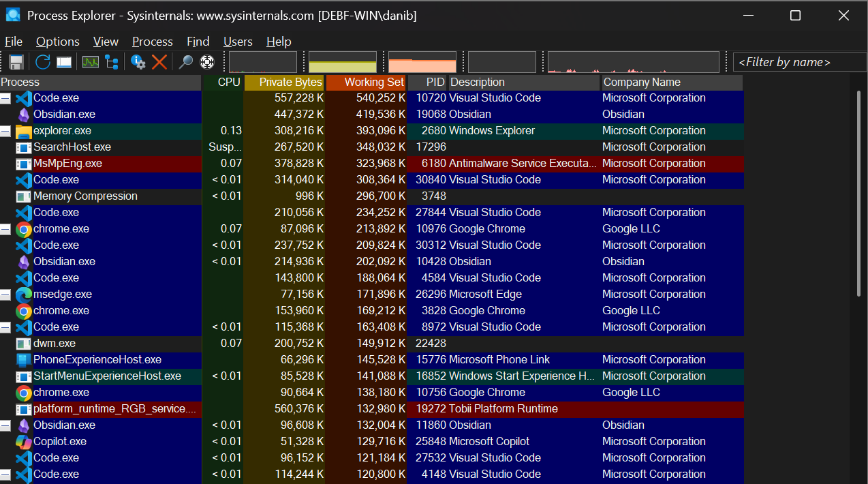Open the Process menu

152,42
